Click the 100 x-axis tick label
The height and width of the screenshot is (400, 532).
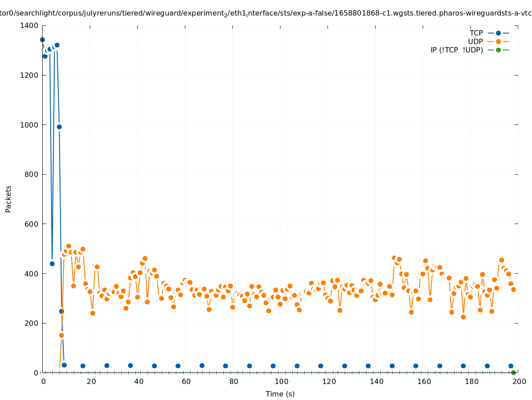[x=281, y=381]
